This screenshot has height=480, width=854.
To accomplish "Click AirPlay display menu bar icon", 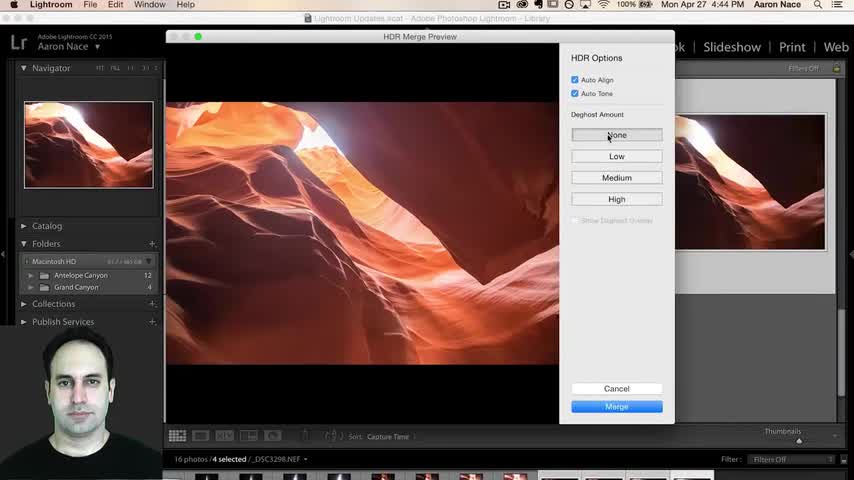I will pyautogui.click(x=585, y=5).
